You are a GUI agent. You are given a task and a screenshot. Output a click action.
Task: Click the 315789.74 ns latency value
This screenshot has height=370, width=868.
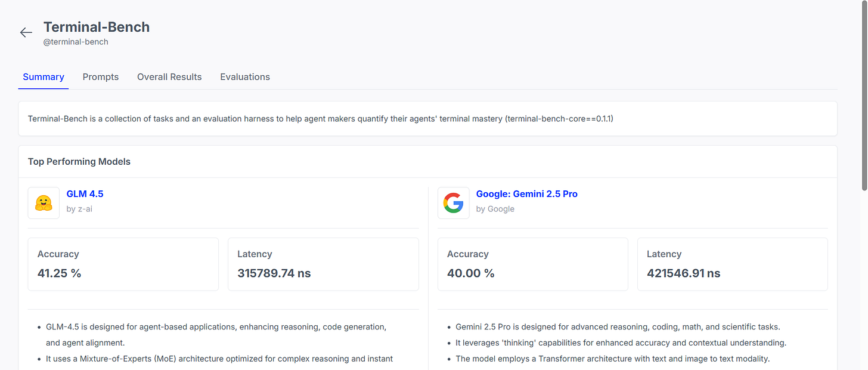pyautogui.click(x=274, y=273)
